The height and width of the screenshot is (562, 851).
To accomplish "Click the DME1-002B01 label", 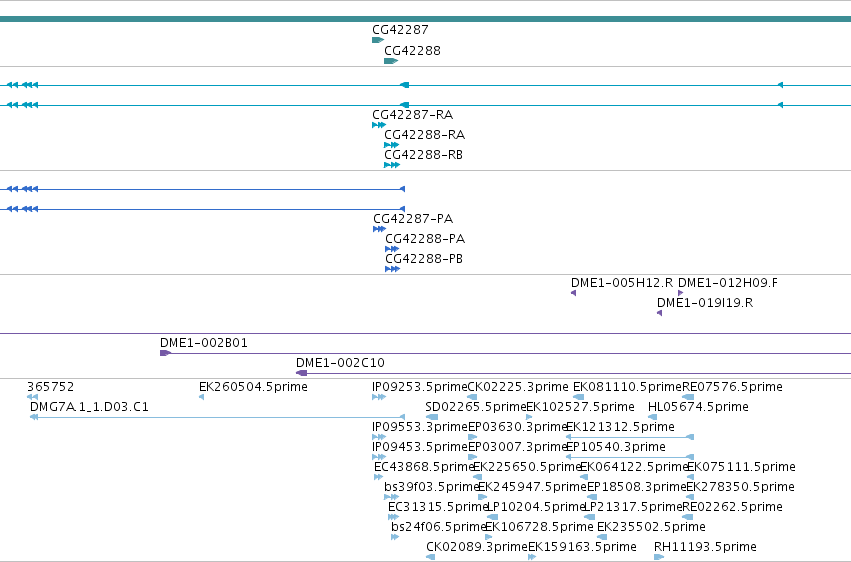I will pos(204,343).
